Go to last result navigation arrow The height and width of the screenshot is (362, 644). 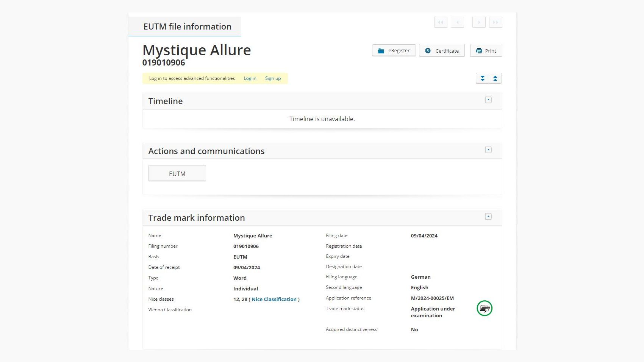tap(496, 22)
